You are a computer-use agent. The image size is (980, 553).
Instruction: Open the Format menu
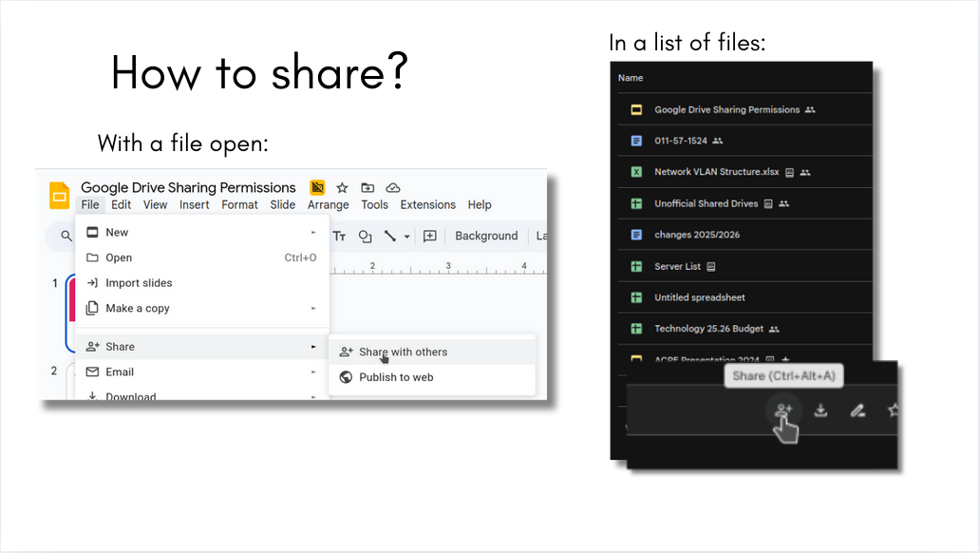point(239,204)
